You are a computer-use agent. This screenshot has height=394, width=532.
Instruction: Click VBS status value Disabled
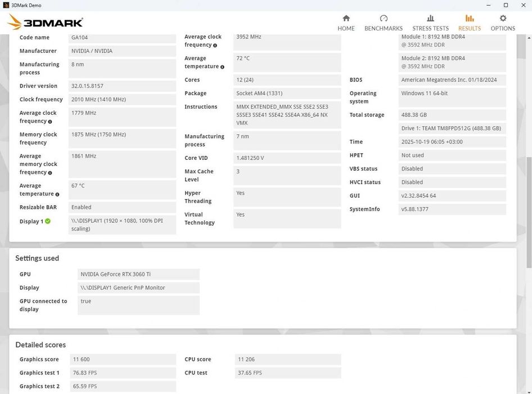tap(452, 169)
